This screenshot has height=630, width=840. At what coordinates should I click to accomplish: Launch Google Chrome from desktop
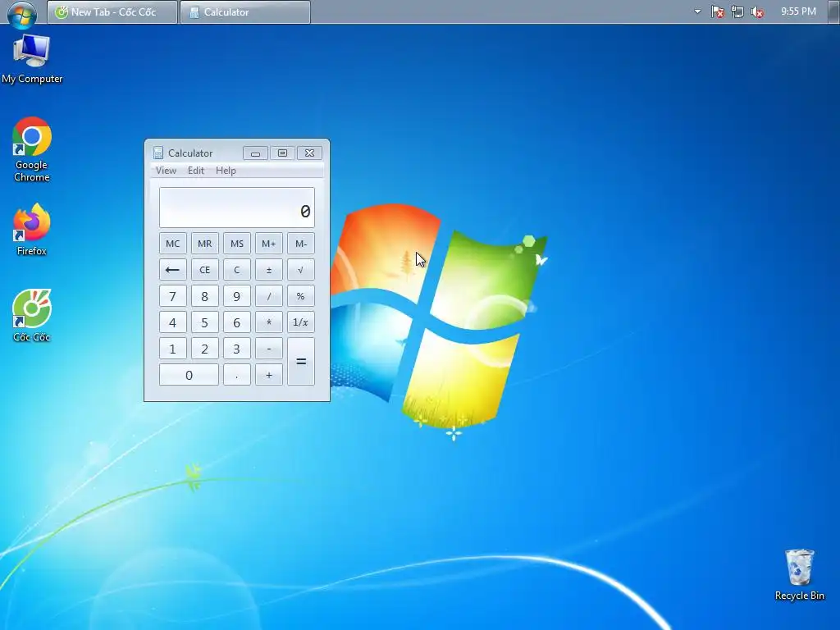point(32,149)
